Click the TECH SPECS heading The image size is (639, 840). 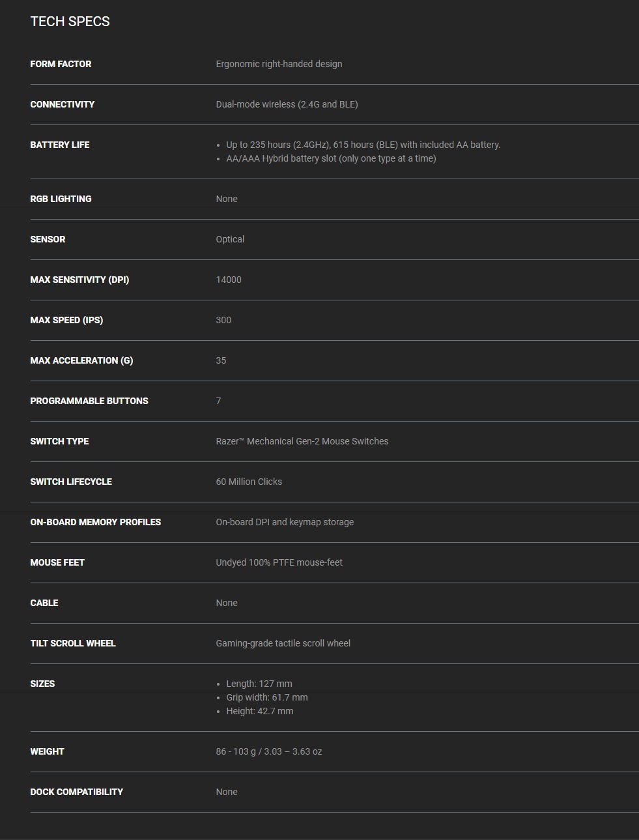tap(70, 22)
